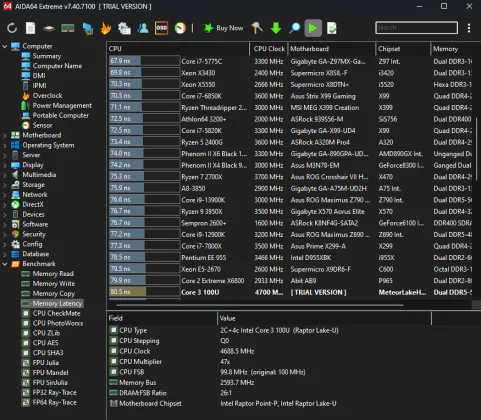Image resolution: width=481 pixels, height=420 pixels.
Task: Expand the Server tree node
Action: tap(5, 155)
